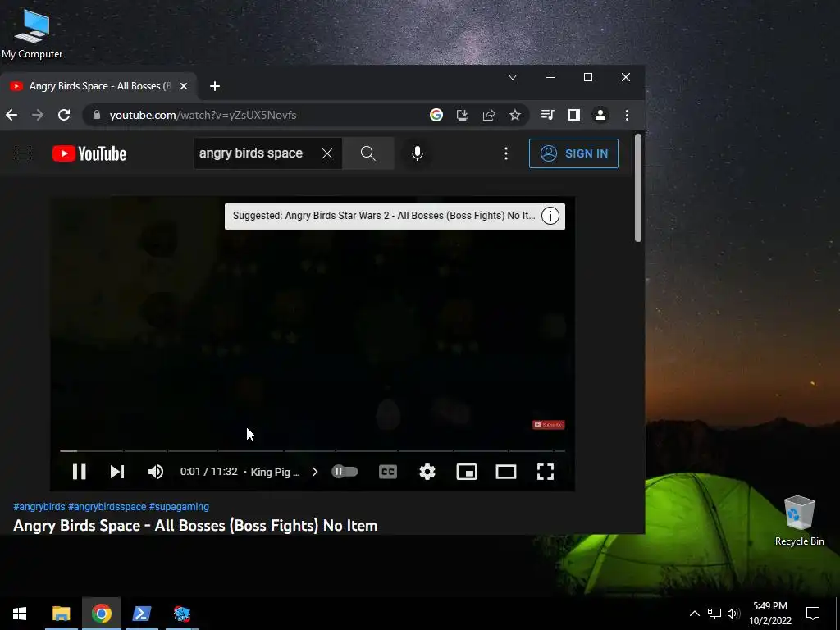
Task: Seek in the video progress bar
Action: [x=313, y=450]
